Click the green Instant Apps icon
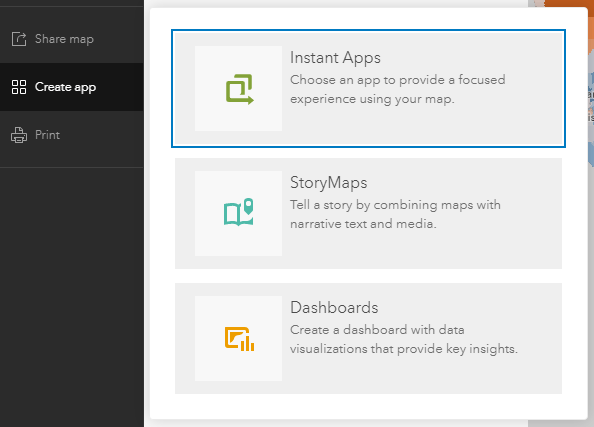This screenshot has width=594, height=427. [239, 89]
